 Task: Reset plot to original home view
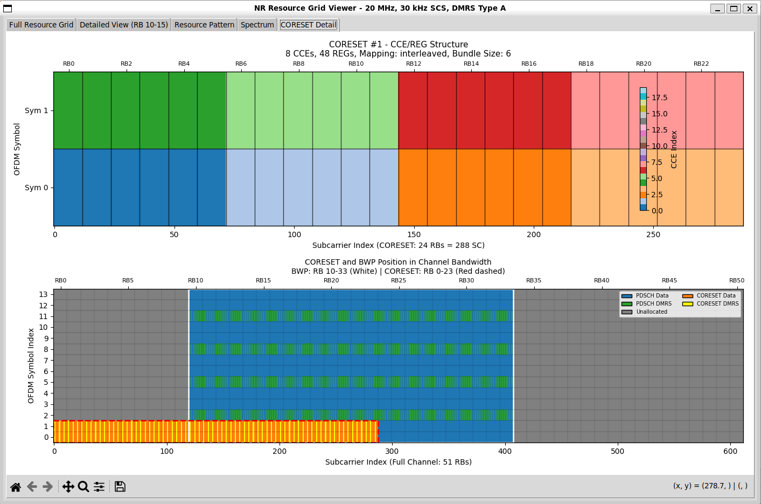(16, 487)
